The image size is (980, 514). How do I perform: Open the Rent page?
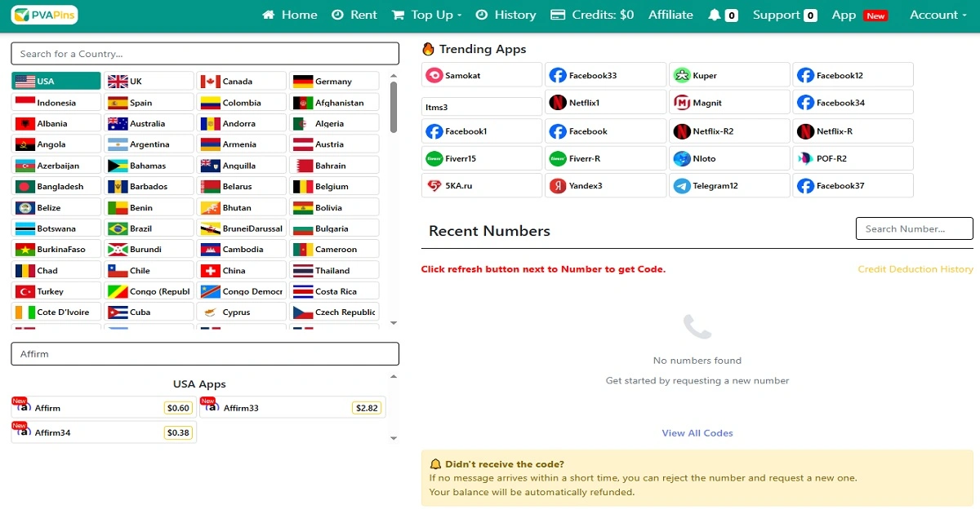click(354, 15)
